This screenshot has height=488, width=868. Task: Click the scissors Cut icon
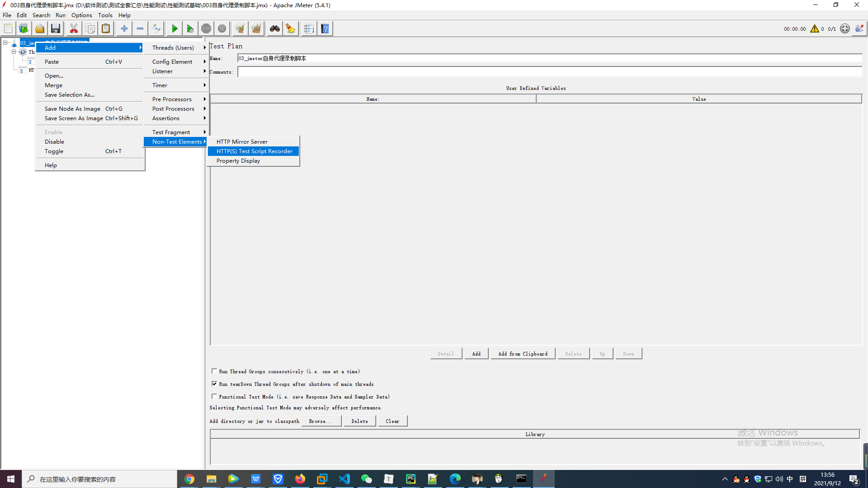74,29
